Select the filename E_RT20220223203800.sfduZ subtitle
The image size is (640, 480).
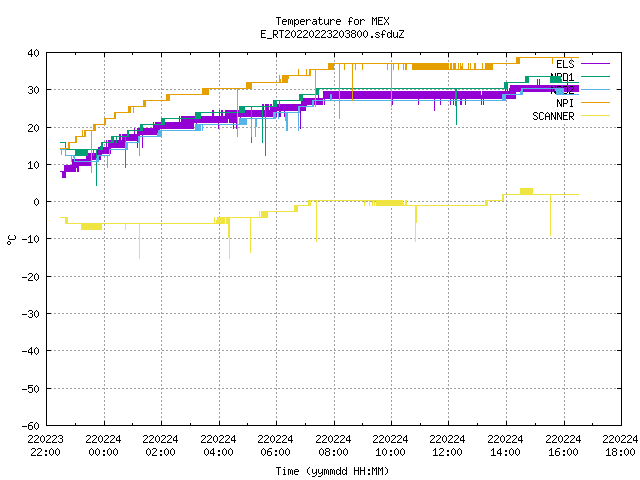coord(332,34)
